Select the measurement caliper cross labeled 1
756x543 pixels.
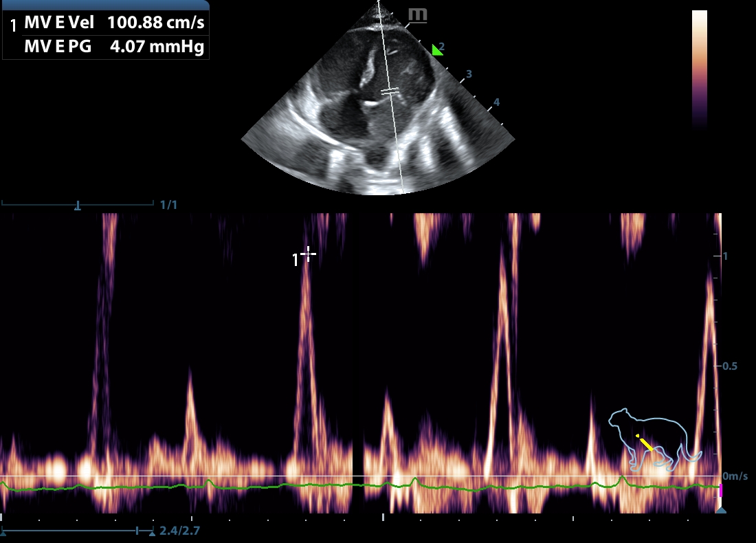tap(309, 254)
